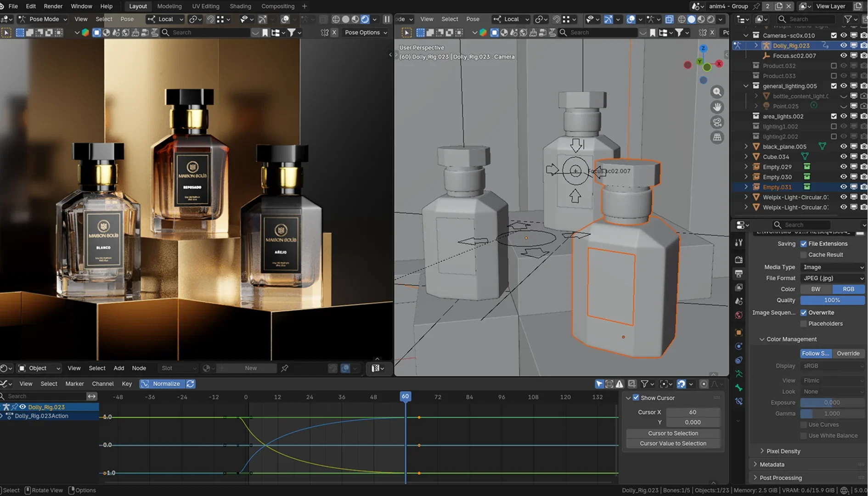The height and width of the screenshot is (496, 868).
Task: Enable the File Extensions checkbox
Action: tap(803, 244)
